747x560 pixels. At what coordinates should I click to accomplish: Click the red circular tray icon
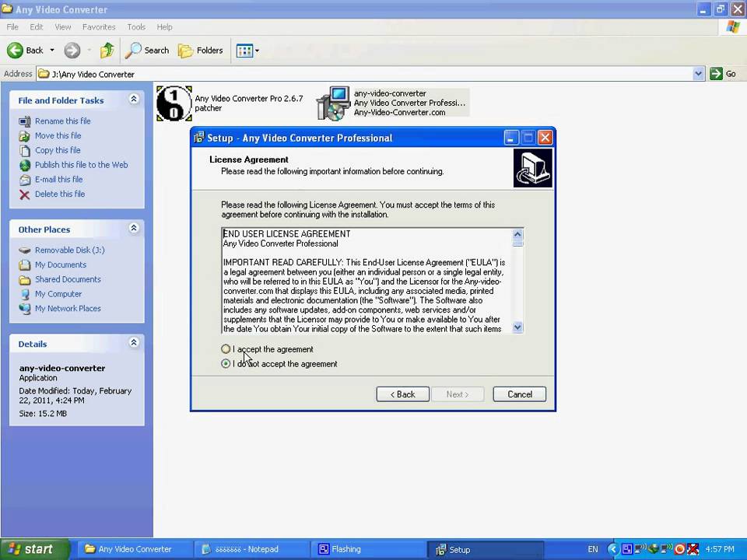(680, 549)
